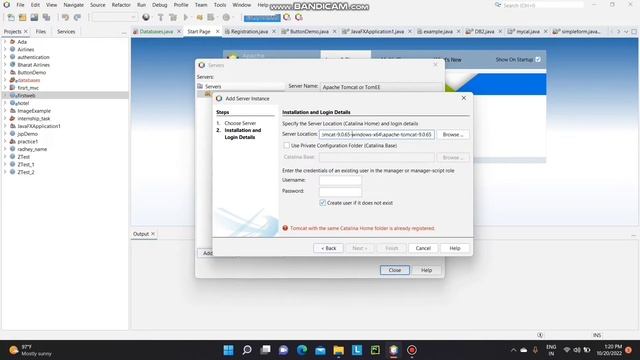Click the New Project toolbar icon

tap(22, 18)
